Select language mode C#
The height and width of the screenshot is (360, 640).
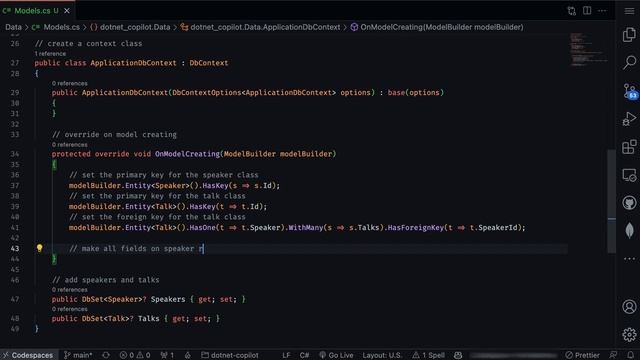point(304,355)
